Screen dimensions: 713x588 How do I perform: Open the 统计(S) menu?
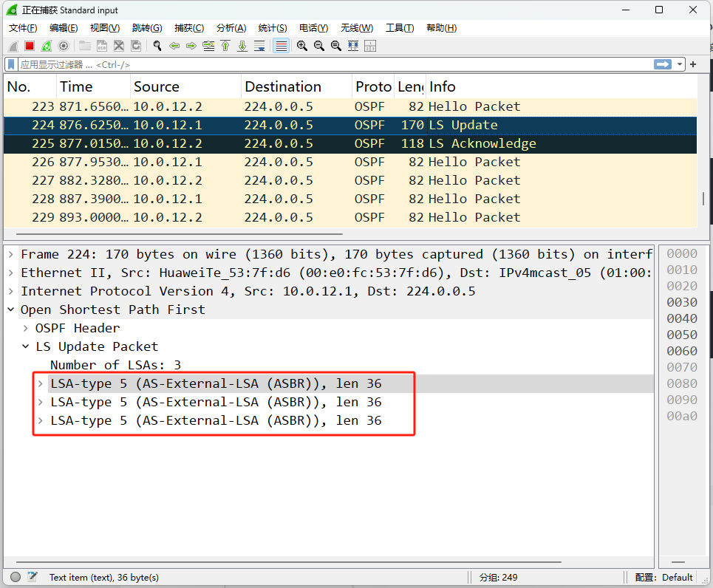click(272, 27)
